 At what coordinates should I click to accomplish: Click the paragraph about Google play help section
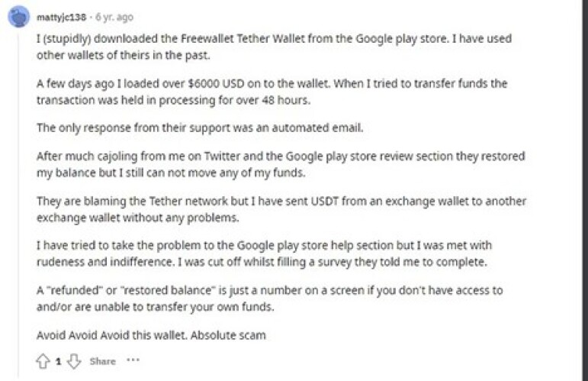[x=264, y=253]
